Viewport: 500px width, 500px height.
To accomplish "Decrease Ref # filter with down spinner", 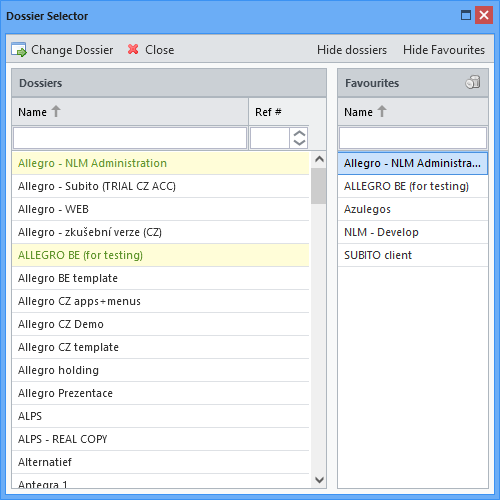I will [x=299, y=143].
